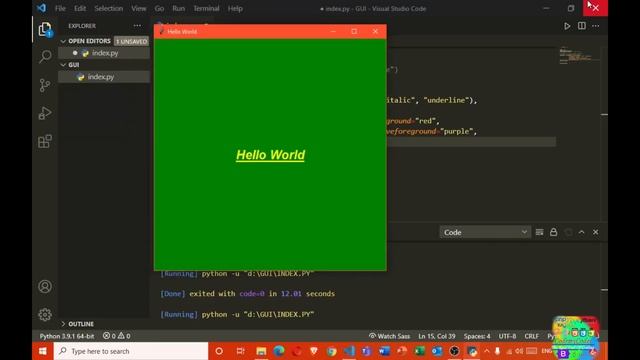
Task: Open Cortana circle on taskbar
Action: (219, 351)
